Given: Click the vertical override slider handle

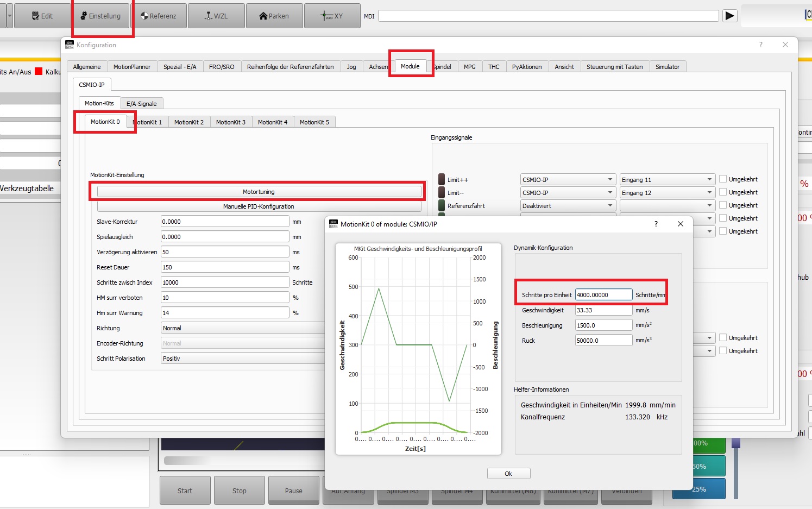Looking at the screenshot, I should [x=736, y=443].
